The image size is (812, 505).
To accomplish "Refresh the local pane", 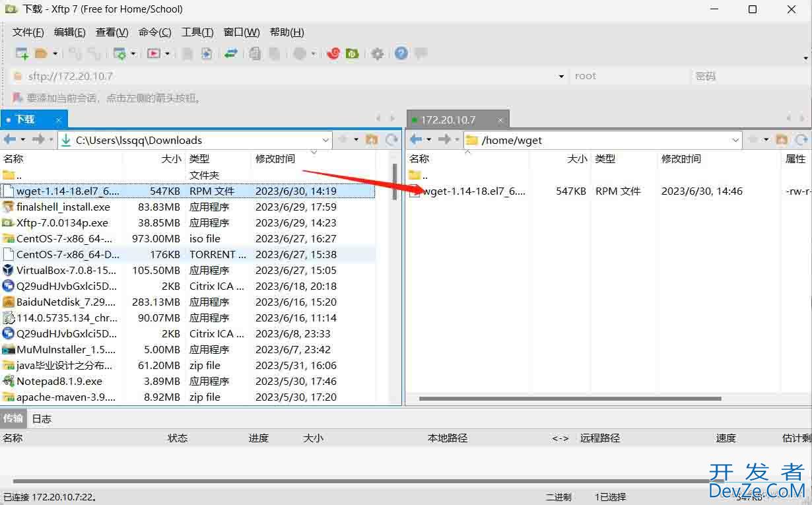I will click(x=392, y=139).
